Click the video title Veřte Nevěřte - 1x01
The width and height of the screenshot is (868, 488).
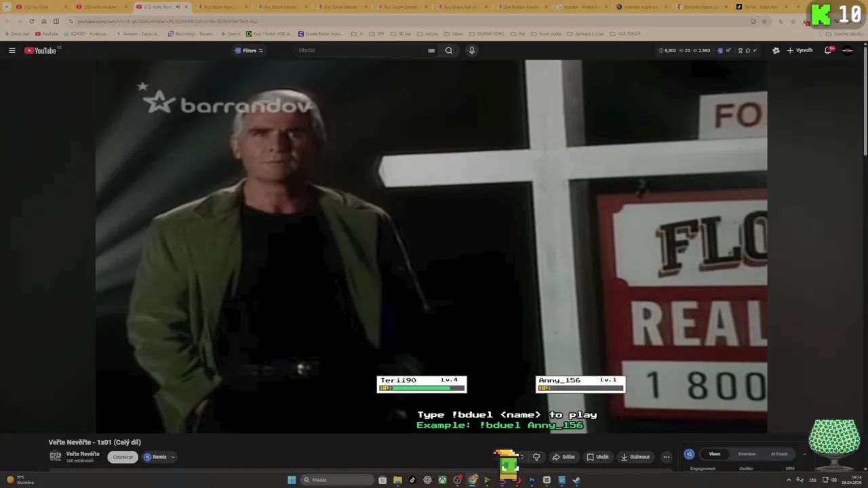tap(95, 442)
